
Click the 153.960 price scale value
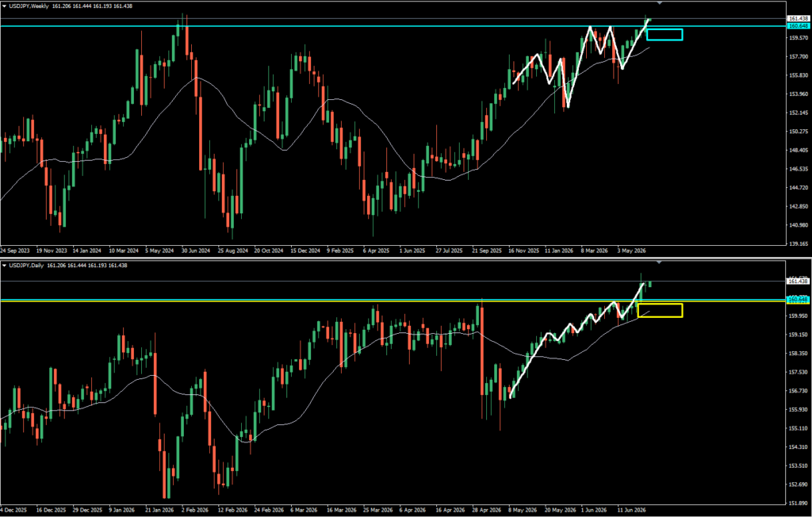(798, 94)
